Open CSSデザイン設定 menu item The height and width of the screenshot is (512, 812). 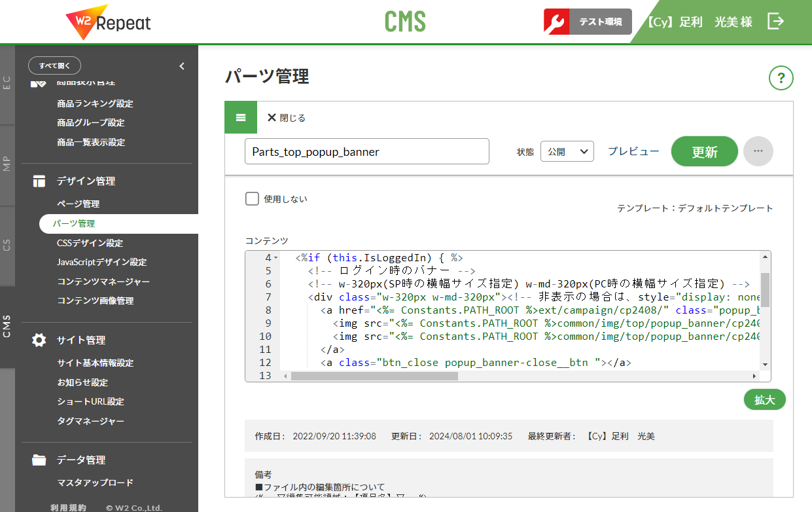[x=90, y=243]
